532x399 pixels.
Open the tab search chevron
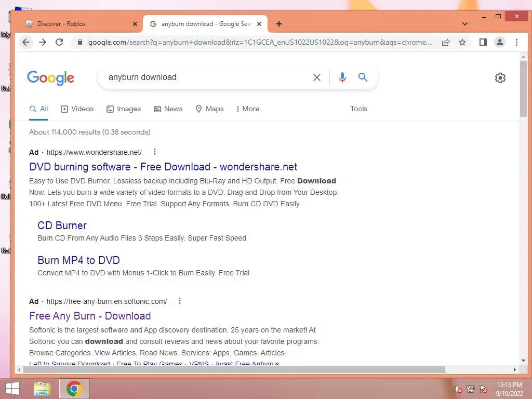click(x=465, y=24)
